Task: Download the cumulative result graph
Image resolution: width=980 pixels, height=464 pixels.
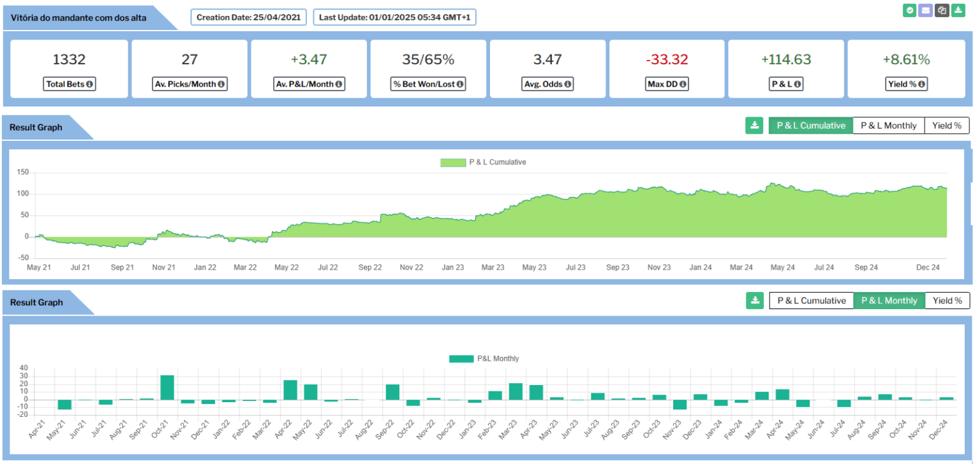Action: 754,126
